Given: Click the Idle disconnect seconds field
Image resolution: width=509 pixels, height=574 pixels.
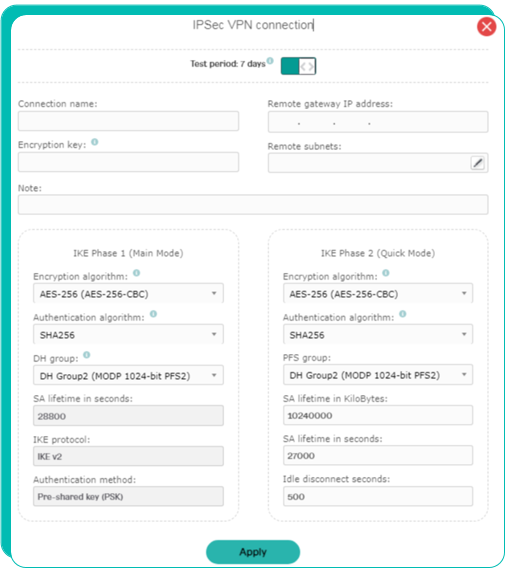Looking at the screenshot, I should tap(378, 497).
